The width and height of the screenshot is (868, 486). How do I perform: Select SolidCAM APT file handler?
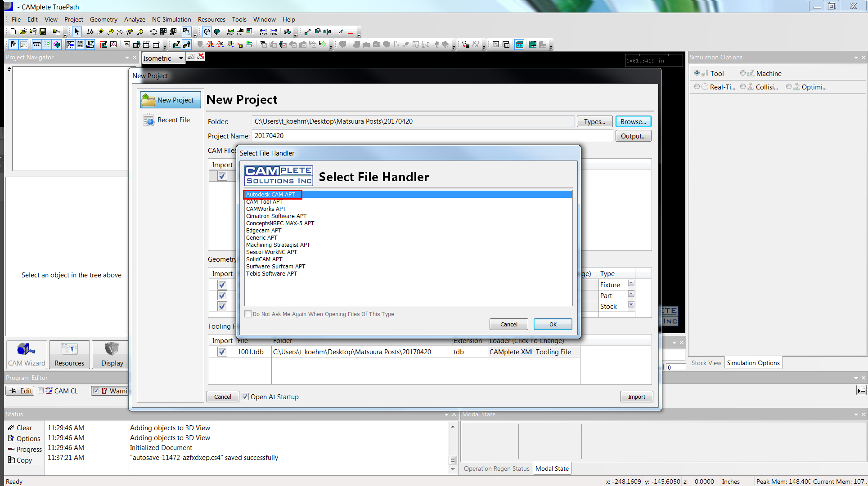[x=264, y=259]
